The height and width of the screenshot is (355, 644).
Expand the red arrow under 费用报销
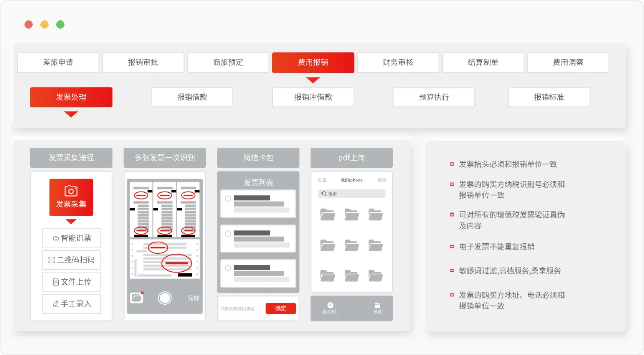coord(313,79)
